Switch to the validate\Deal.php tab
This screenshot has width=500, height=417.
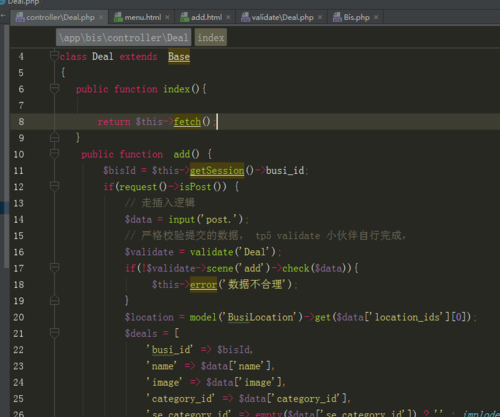click(x=282, y=17)
